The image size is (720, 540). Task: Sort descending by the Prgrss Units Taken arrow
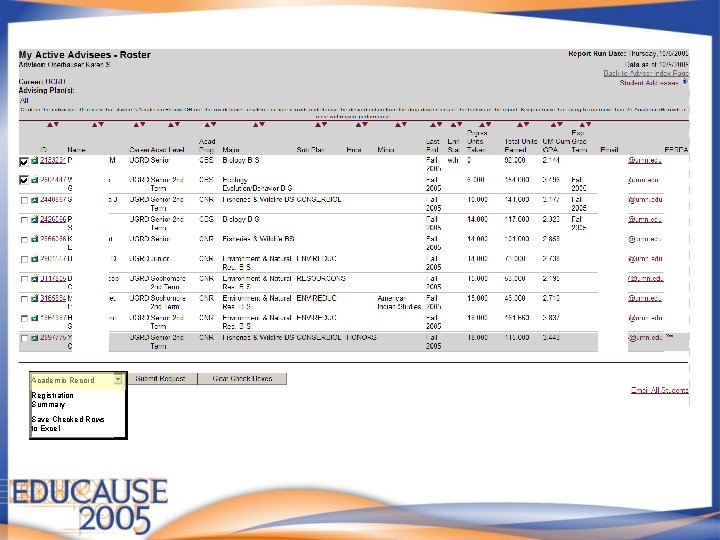point(488,124)
